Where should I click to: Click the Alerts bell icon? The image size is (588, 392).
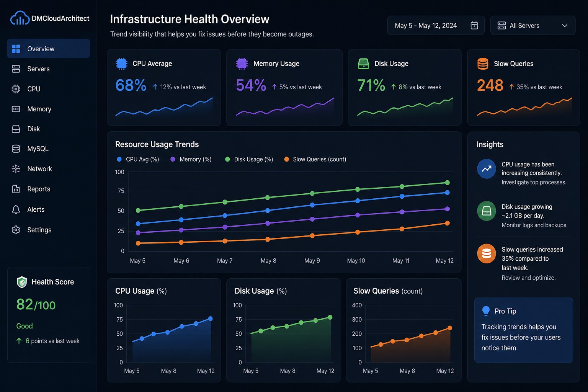coord(16,209)
